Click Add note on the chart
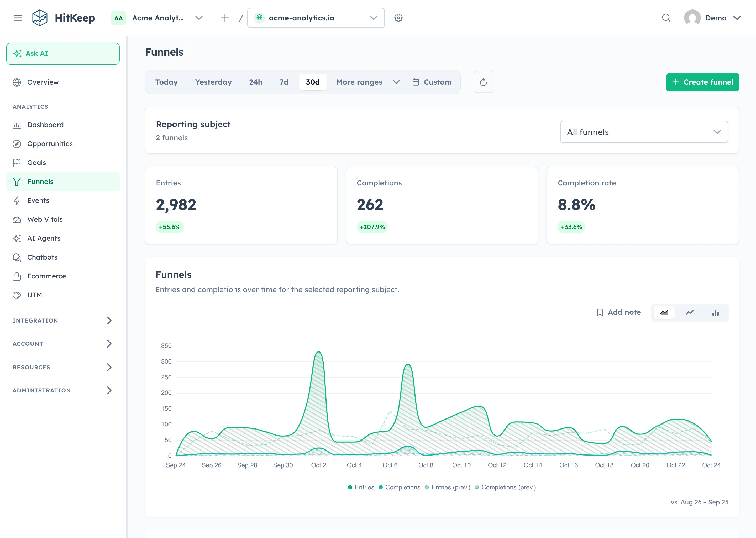756x538 pixels. click(x=618, y=312)
